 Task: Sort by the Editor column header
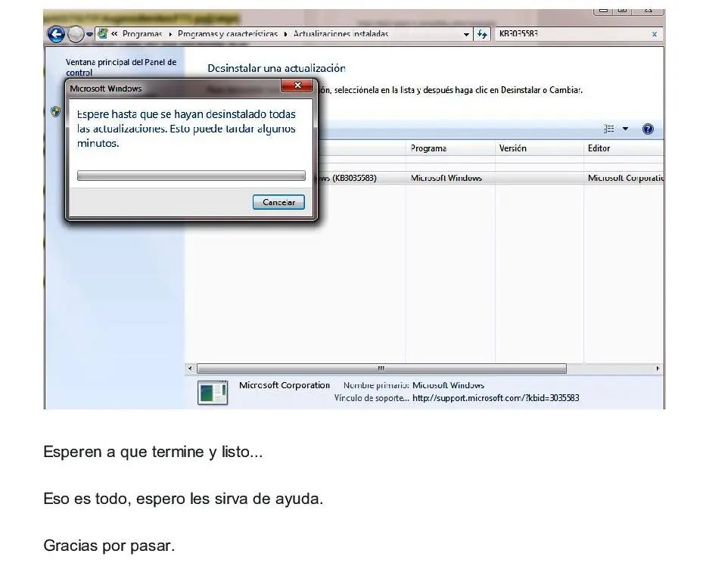coord(624,148)
